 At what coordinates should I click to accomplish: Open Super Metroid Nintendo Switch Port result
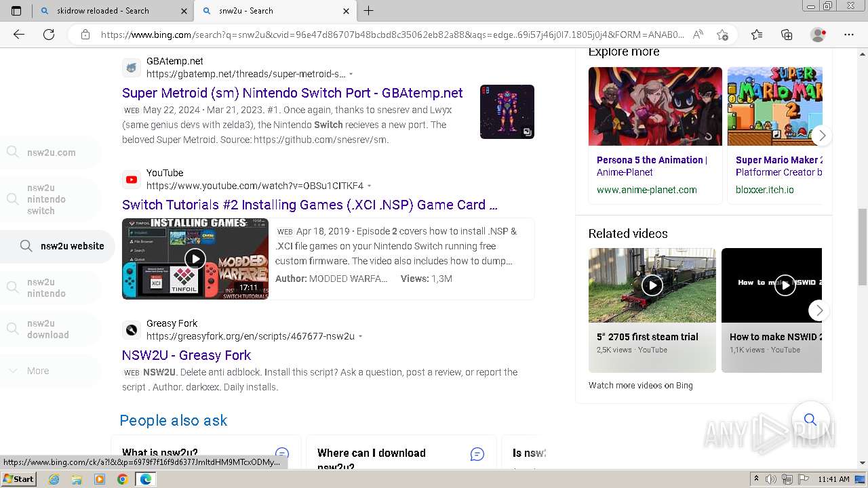tap(292, 93)
